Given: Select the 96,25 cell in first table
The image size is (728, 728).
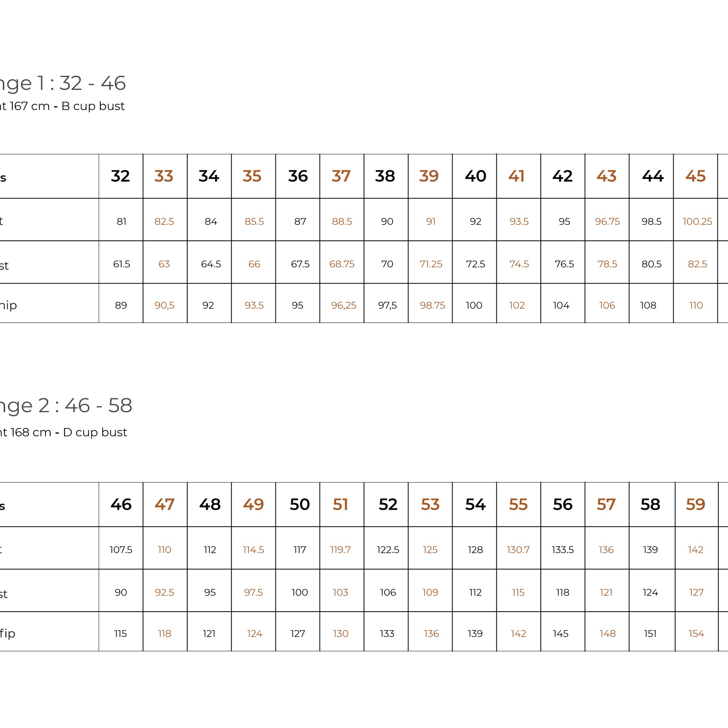Looking at the screenshot, I should tap(343, 305).
